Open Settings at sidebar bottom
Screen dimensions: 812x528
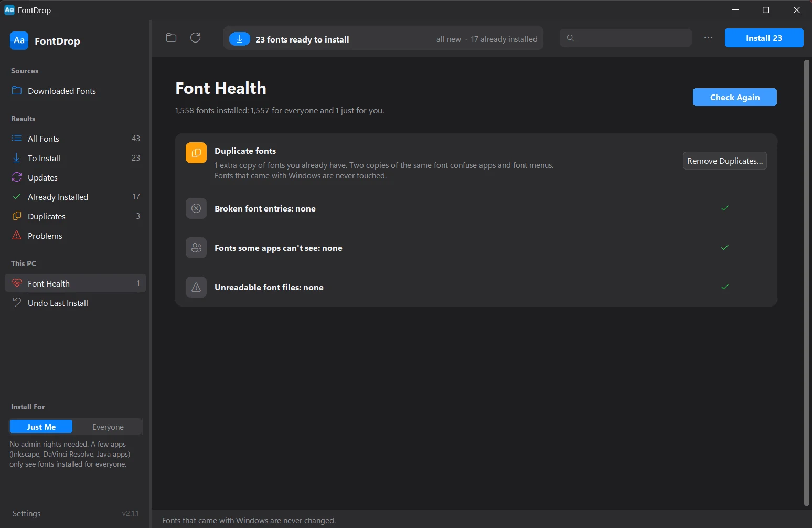(26, 513)
